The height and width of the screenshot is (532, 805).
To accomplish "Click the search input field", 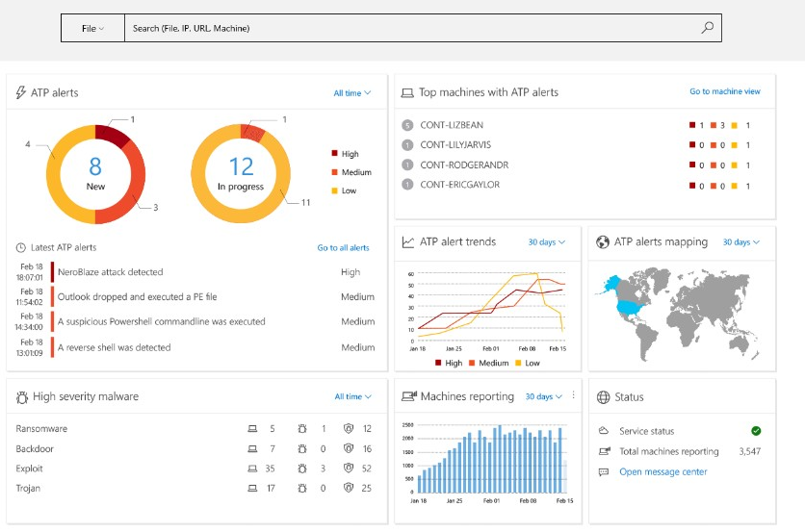I will tap(414, 28).
